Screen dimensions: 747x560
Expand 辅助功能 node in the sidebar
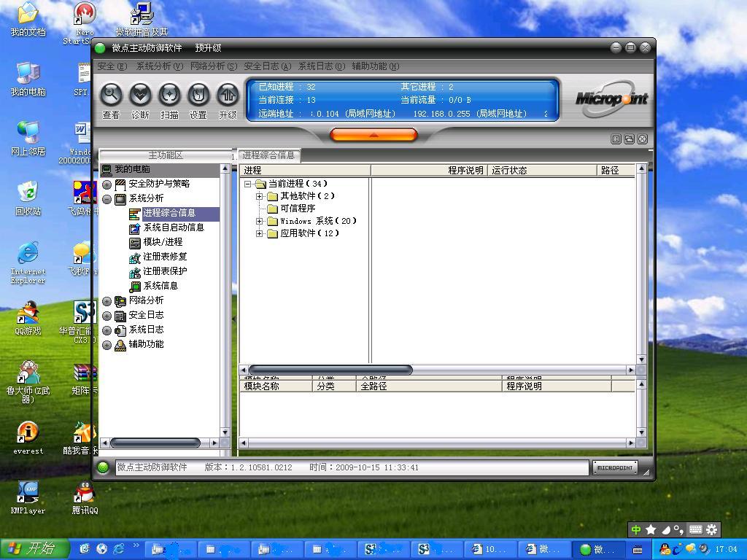(x=107, y=345)
